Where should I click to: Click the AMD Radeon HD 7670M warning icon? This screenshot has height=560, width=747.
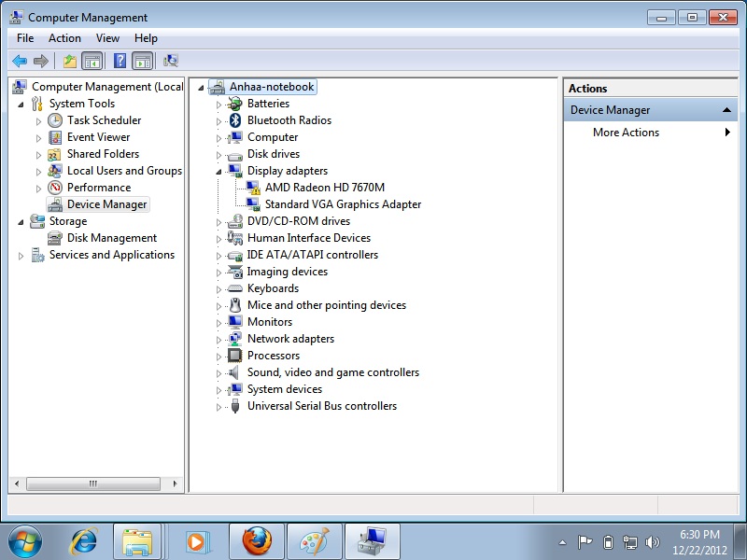tap(253, 188)
